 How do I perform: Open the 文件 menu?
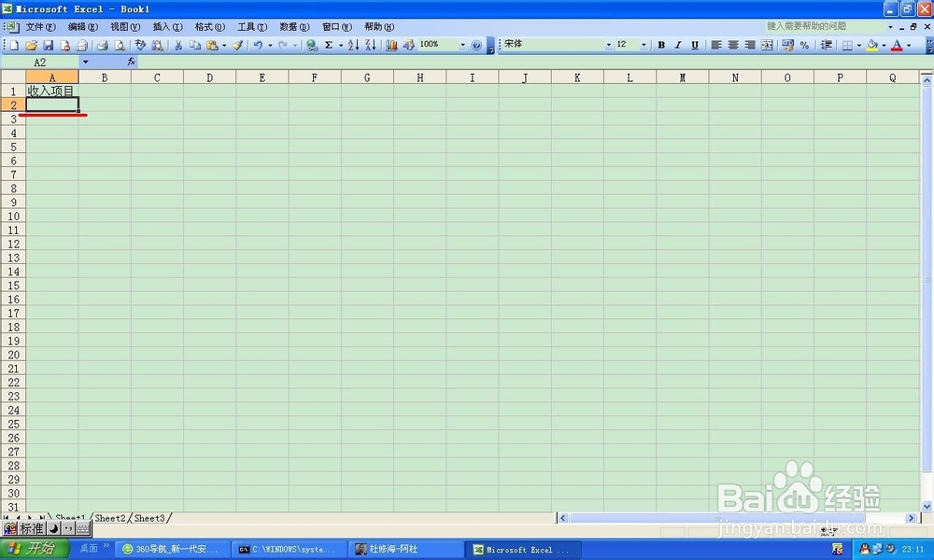(40, 27)
